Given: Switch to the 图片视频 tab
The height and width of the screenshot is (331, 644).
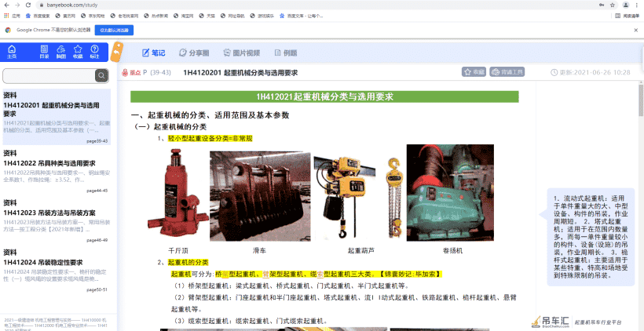Looking at the screenshot, I should pos(242,53).
